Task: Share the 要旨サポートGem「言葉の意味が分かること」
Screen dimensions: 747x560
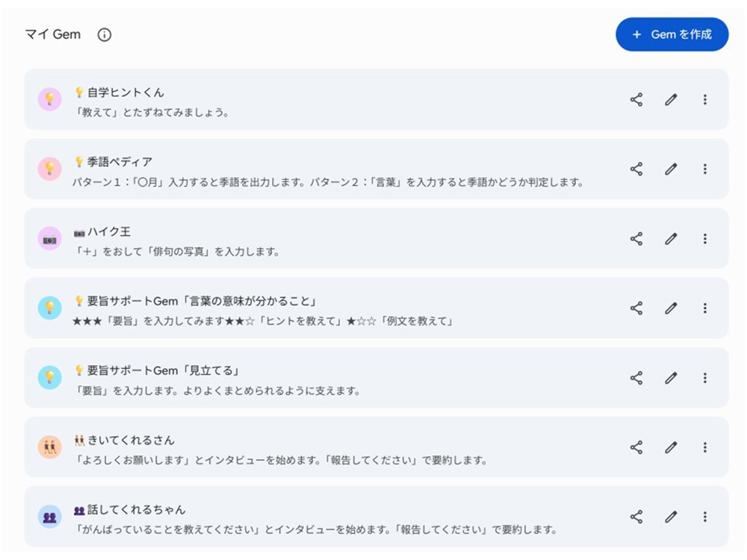Action: (636, 308)
